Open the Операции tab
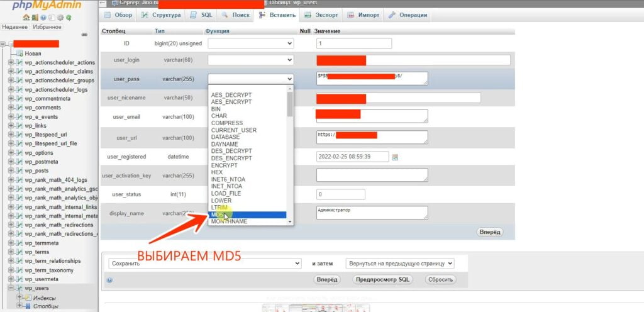The width and height of the screenshot is (644, 312). tap(408, 15)
